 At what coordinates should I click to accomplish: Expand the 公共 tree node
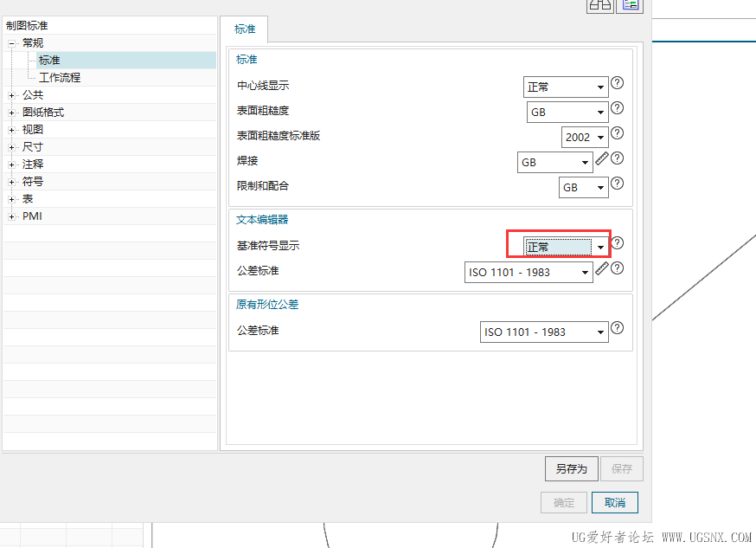point(11,95)
